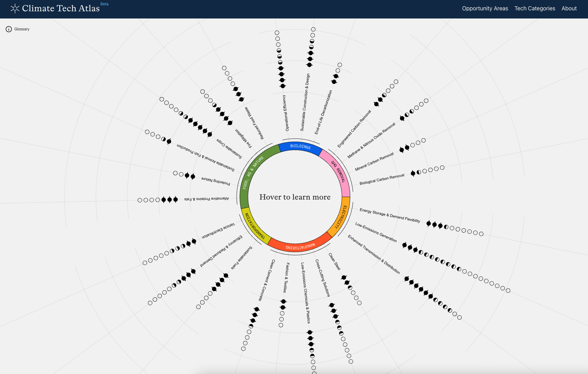
Task: Open the Tech Categories menu
Action: click(535, 8)
